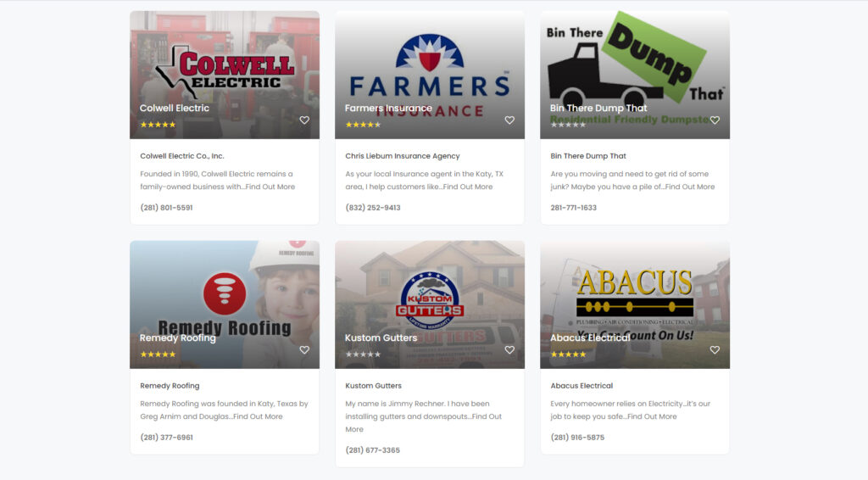Favorite Colwell Electric with heart icon

coord(304,120)
